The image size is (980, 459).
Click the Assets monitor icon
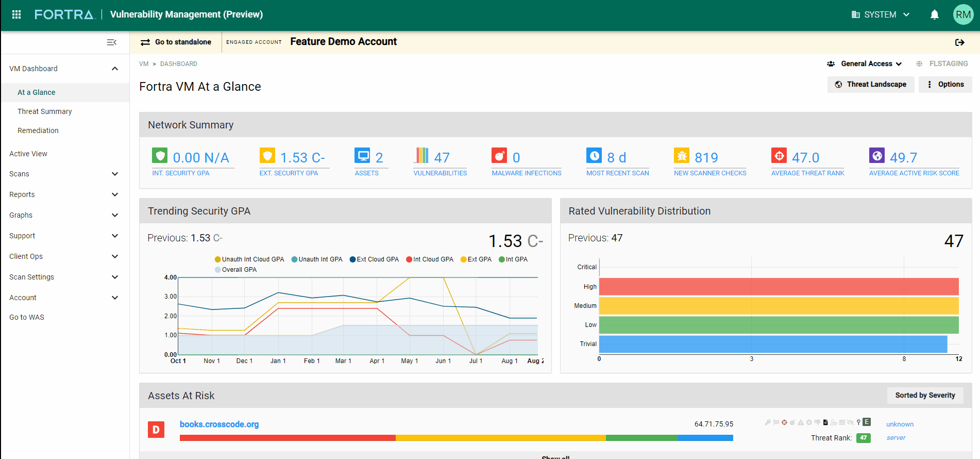pyautogui.click(x=362, y=155)
